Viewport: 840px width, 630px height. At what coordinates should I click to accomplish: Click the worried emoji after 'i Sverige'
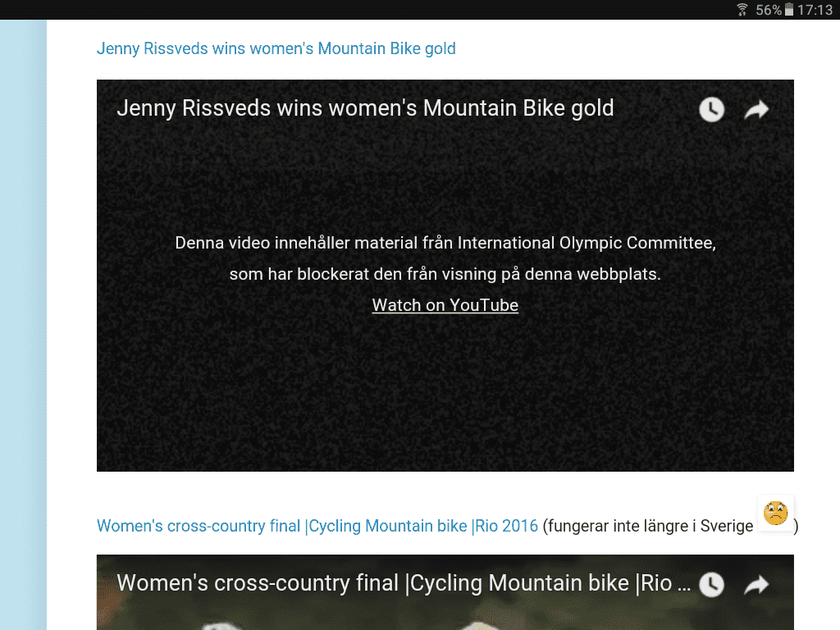coord(775,514)
